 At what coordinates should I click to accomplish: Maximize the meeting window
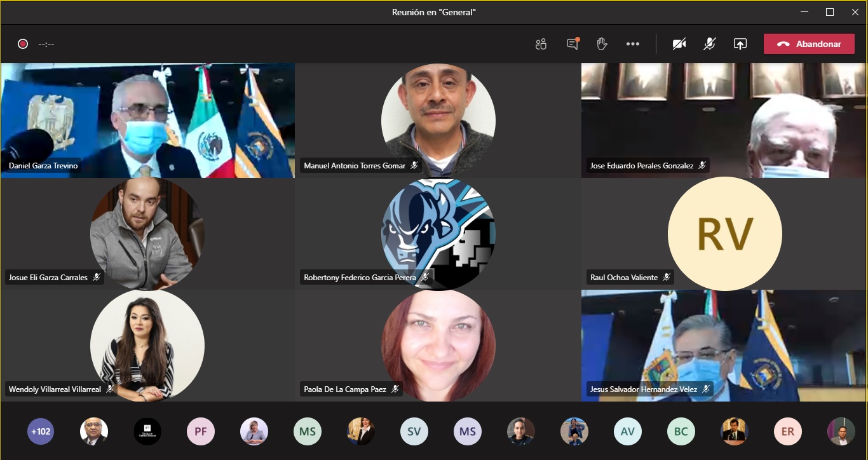[829, 12]
